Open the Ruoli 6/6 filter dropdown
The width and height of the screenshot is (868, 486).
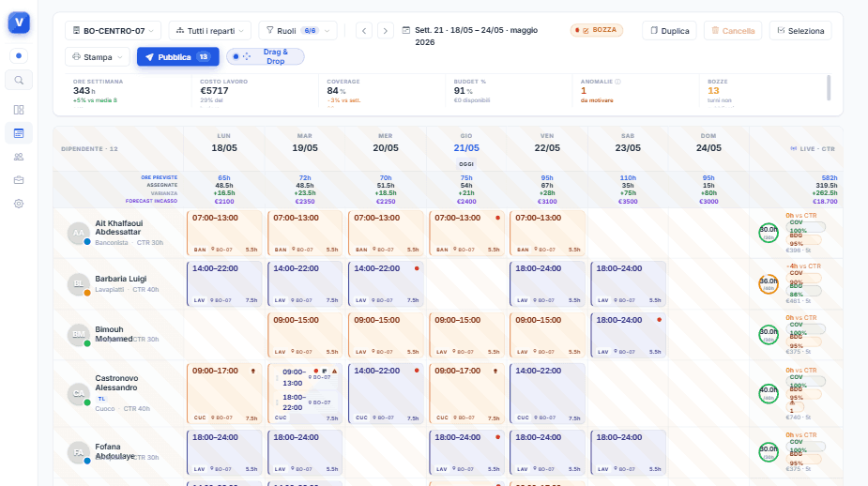297,30
